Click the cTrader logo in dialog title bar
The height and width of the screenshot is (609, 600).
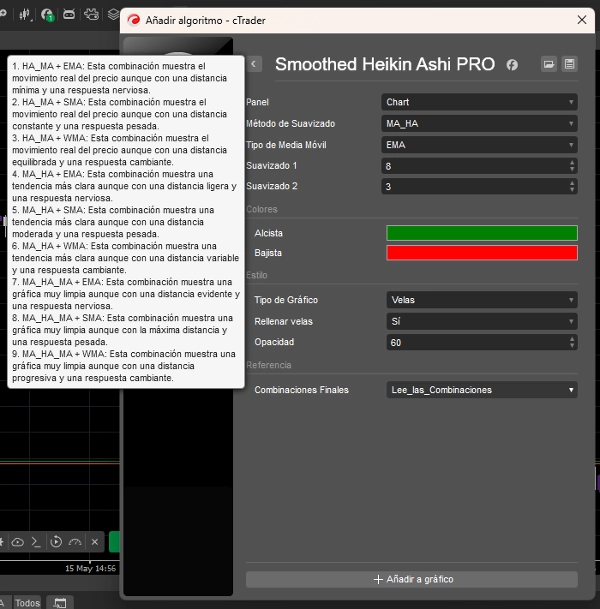pyautogui.click(x=134, y=20)
